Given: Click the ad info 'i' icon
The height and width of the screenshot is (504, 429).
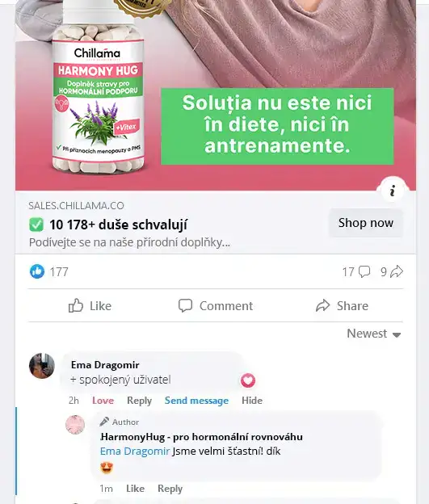Looking at the screenshot, I should 393,191.
